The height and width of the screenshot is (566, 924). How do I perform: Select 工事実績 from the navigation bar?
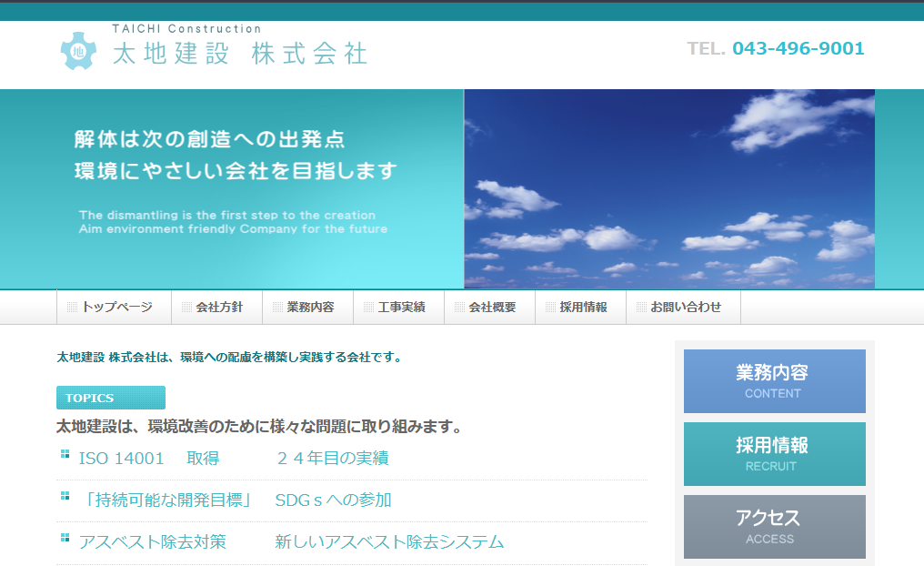pyautogui.click(x=399, y=308)
